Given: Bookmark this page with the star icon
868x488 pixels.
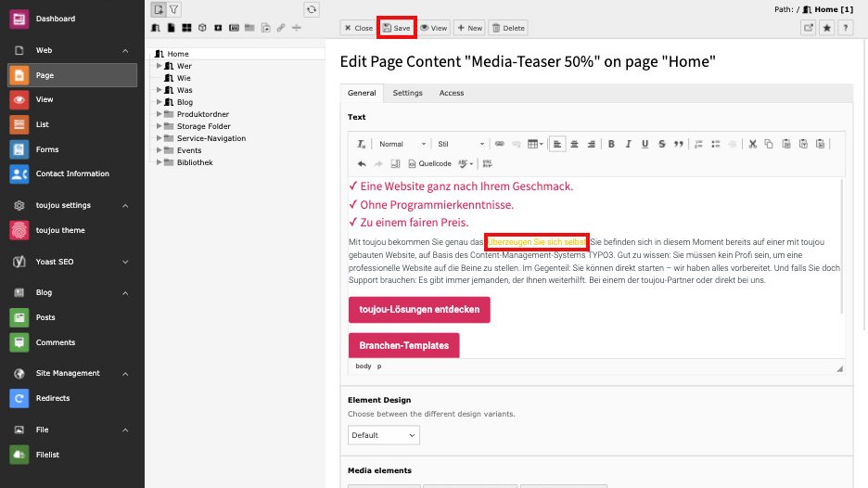Looking at the screenshot, I should (x=827, y=28).
